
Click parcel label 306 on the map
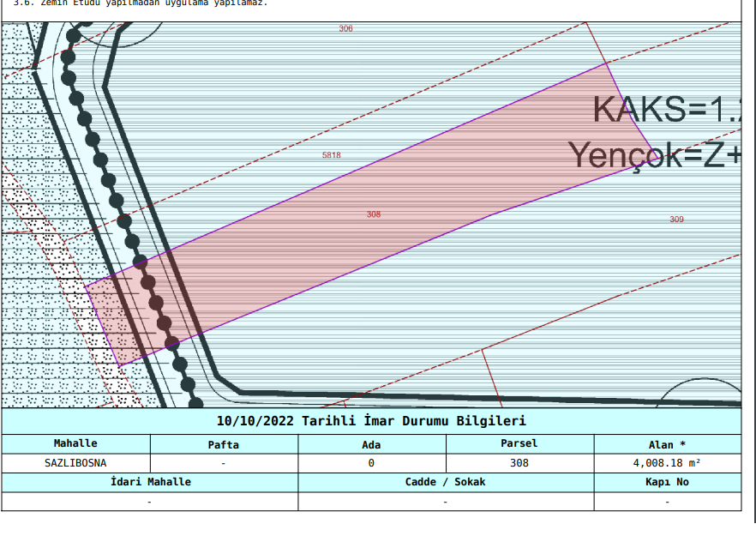coord(345,28)
